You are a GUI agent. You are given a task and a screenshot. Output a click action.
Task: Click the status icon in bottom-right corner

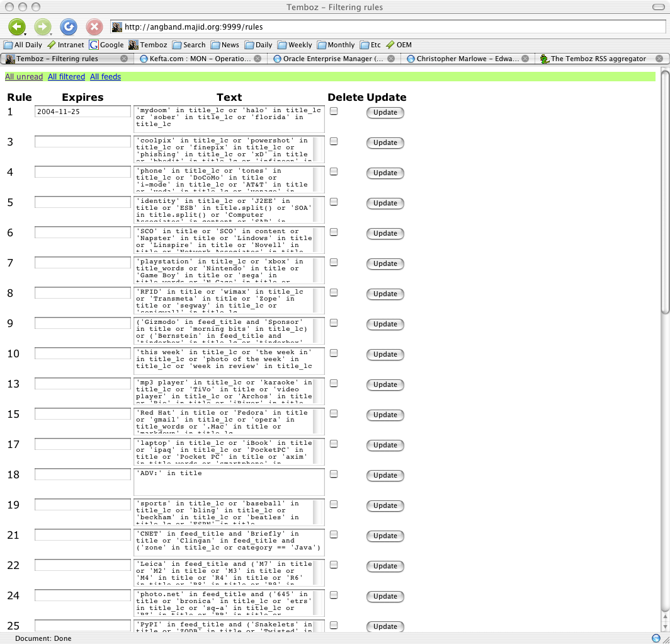(656, 638)
